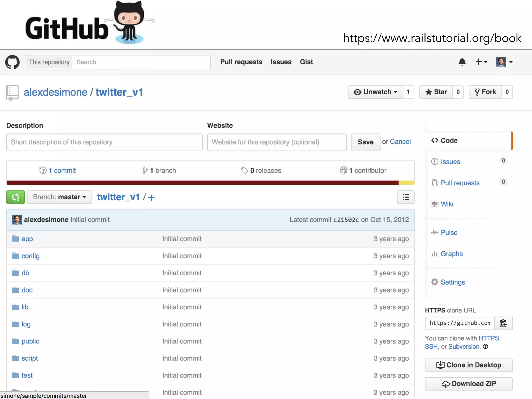Go to Pull requests in top nav
Image resolution: width=532 pixels, height=399 pixels.
(x=241, y=62)
